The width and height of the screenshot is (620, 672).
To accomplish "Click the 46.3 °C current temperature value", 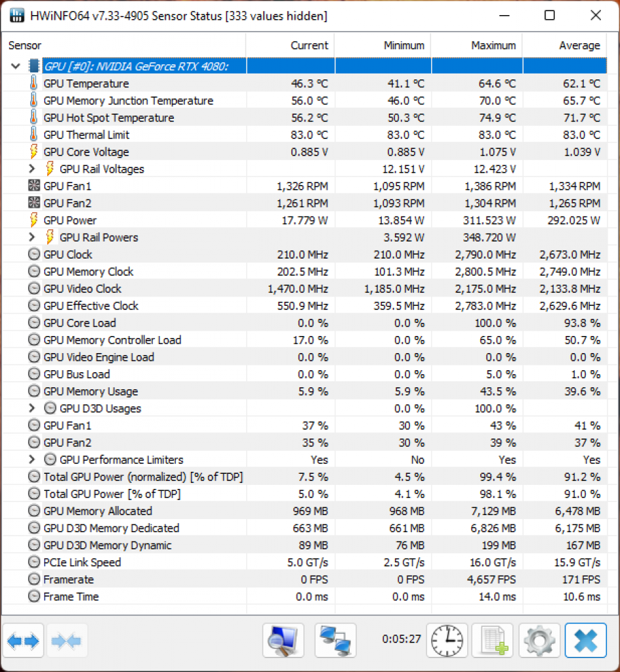I will pyautogui.click(x=310, y=83).
